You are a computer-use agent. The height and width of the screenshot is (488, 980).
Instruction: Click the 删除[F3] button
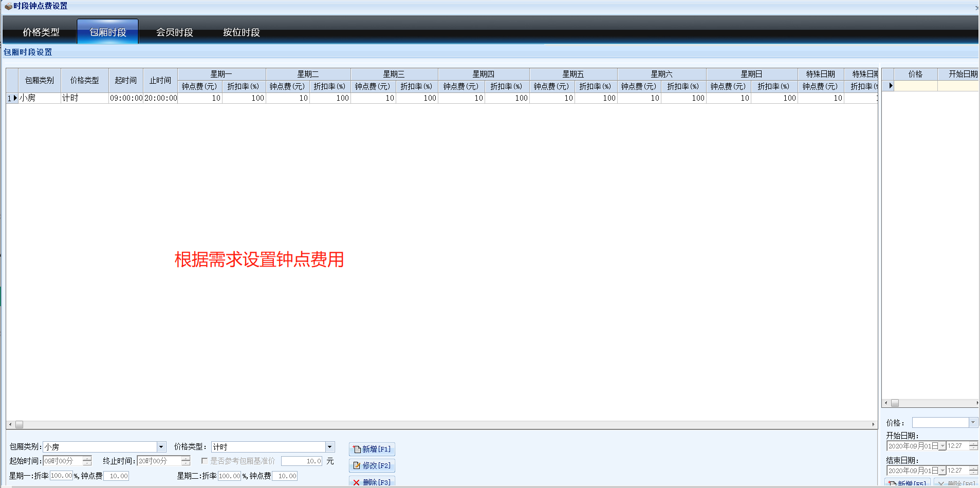click(372, 482)
